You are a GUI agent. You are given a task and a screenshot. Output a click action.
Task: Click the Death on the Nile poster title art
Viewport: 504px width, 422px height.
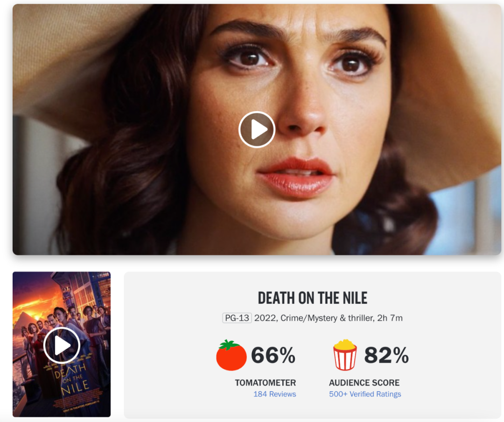71,380
